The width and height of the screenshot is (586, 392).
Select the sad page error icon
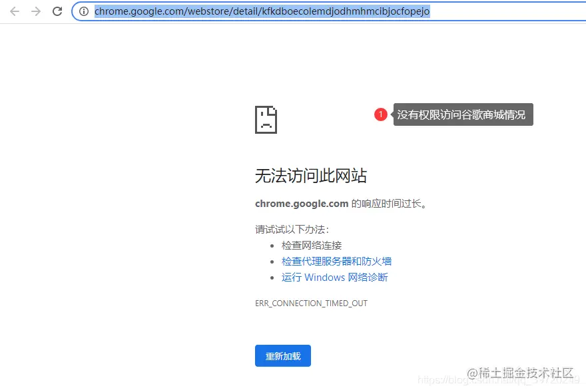tap(266, 120)
